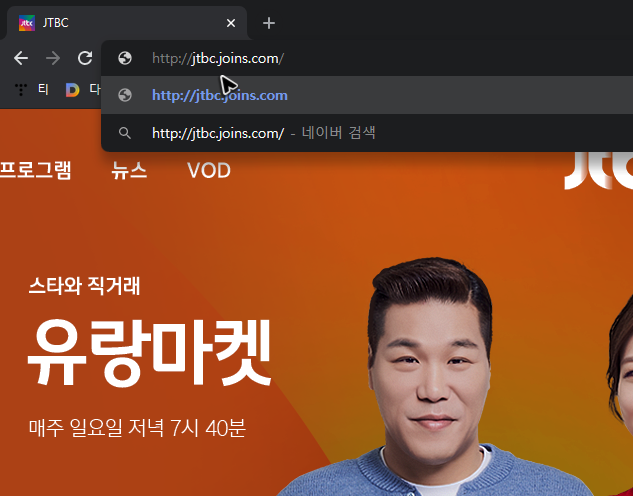The width and height of the screenshot is (633, 496).
Task: Close the JTBC tab
Action: [231, 23]
